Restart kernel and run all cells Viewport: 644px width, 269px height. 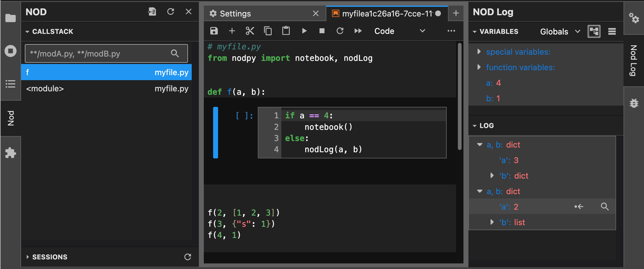click(358, 31)
